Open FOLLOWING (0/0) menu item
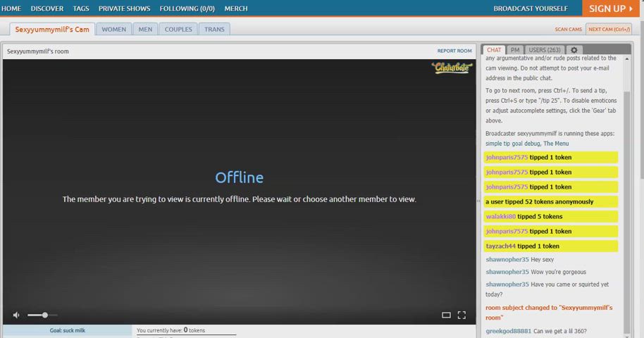This screenshot has width=644, height=338. coord(187,8)
